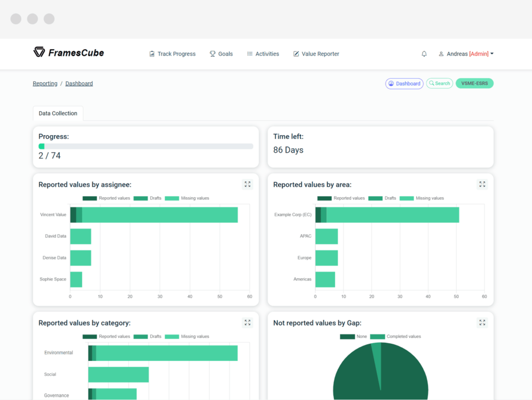Open the Activities menu
The height and width of the screenshot is (400, 532).
(263, 54)
